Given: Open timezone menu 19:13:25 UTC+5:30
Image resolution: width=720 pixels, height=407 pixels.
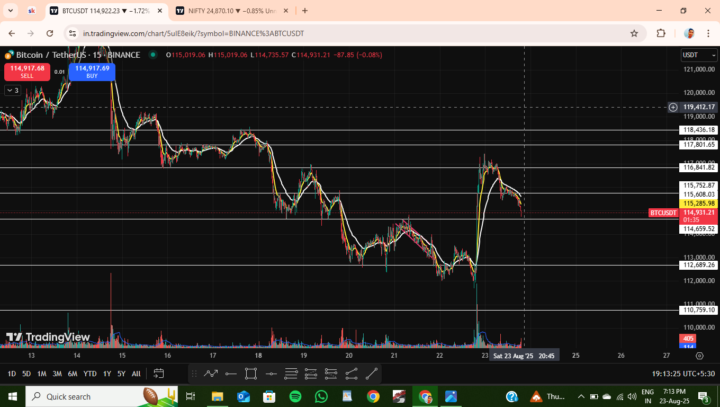Looking at the screenshot, I should click(683, 373).
